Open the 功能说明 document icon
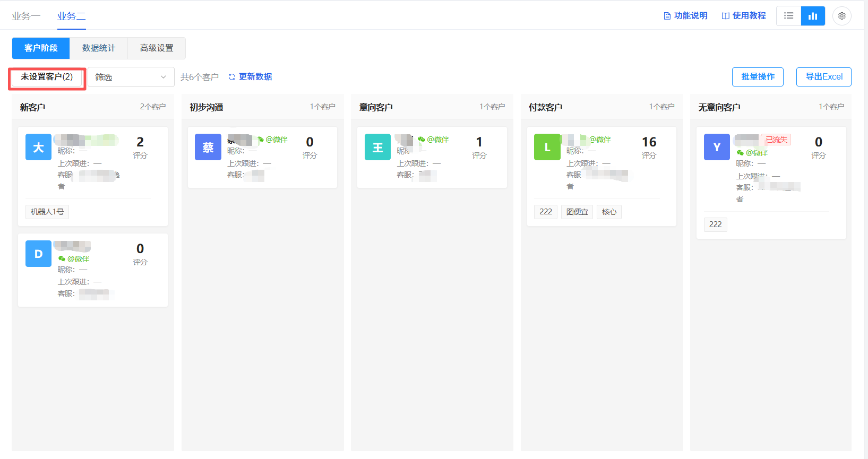 [667, 16]
